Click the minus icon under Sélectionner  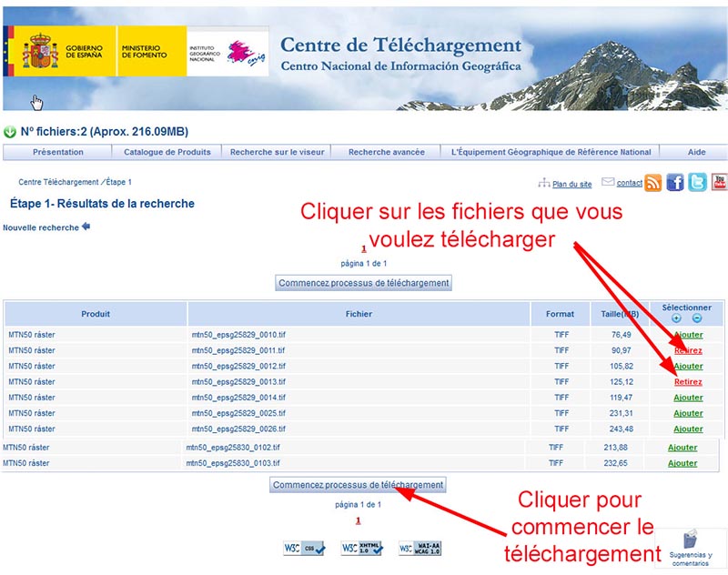point(697,318)
